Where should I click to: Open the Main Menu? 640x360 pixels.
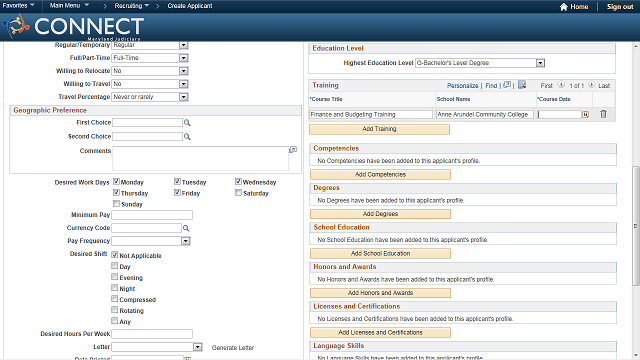69,6
